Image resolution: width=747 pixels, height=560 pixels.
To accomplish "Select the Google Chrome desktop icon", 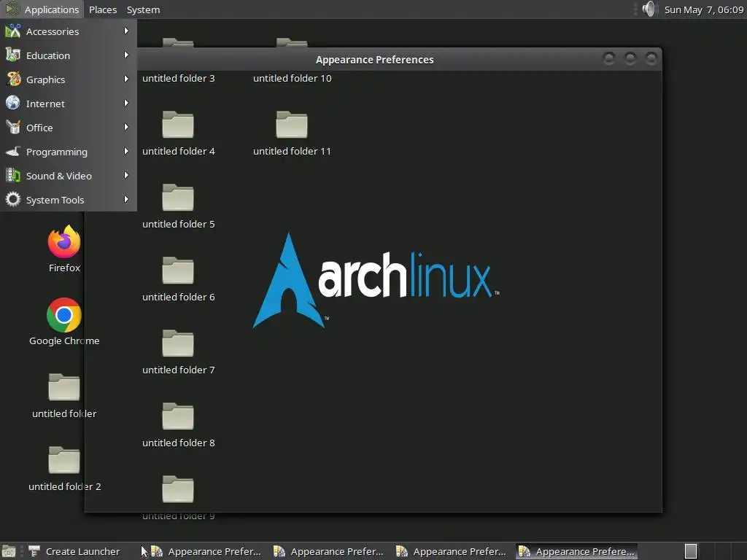I will (64, 315).
